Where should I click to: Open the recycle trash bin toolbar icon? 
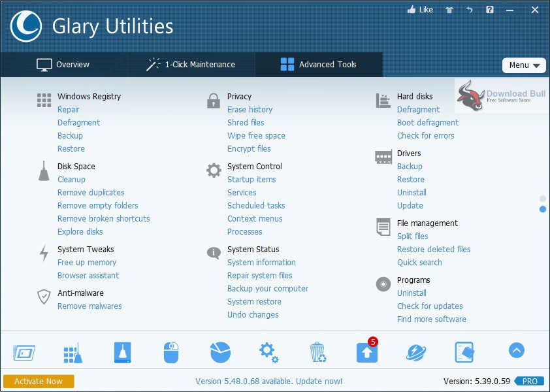pos(318,352)
